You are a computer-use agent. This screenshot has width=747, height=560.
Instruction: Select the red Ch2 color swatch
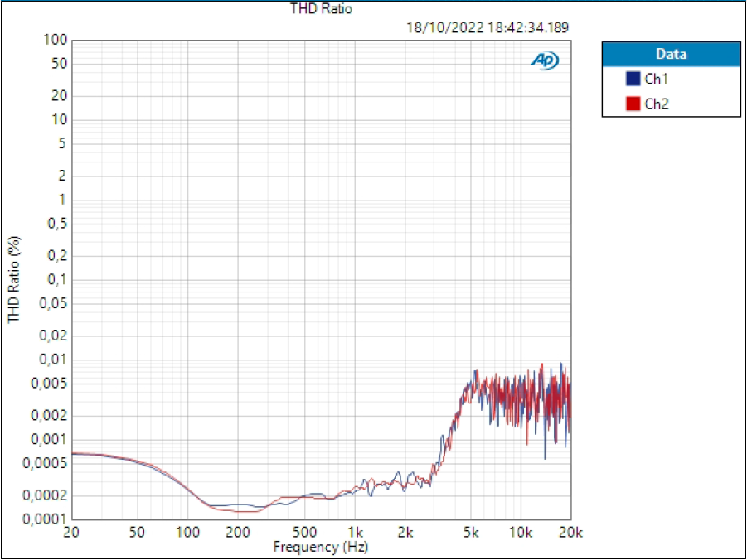tap(632, 104)
